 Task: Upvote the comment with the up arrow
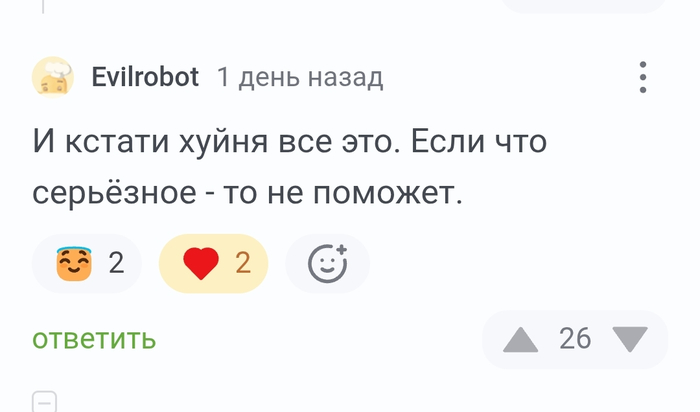(520, 340)
